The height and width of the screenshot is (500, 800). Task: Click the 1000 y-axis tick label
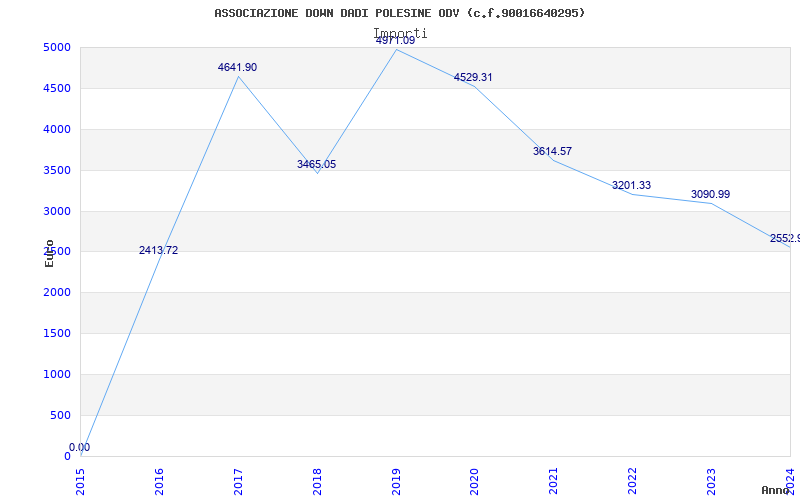click(57, 374)
